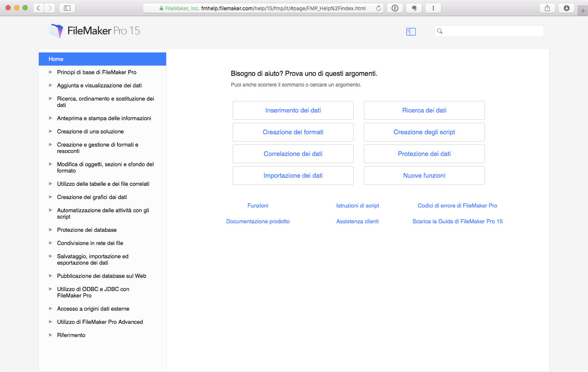Expand 'Creazione di una soluzione' arrow
The width and height of the screenshot is (588, 372).
coord(51,131)
